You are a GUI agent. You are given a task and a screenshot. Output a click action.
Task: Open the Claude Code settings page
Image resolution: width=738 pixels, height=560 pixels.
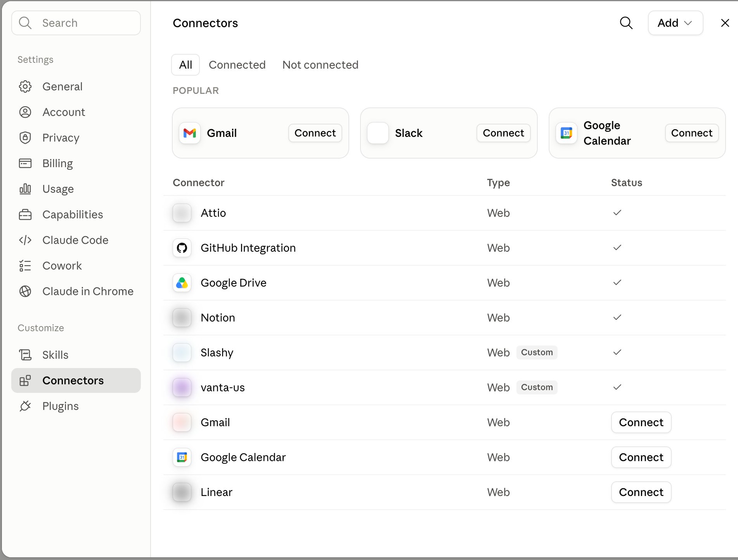[x=76, y=240]
